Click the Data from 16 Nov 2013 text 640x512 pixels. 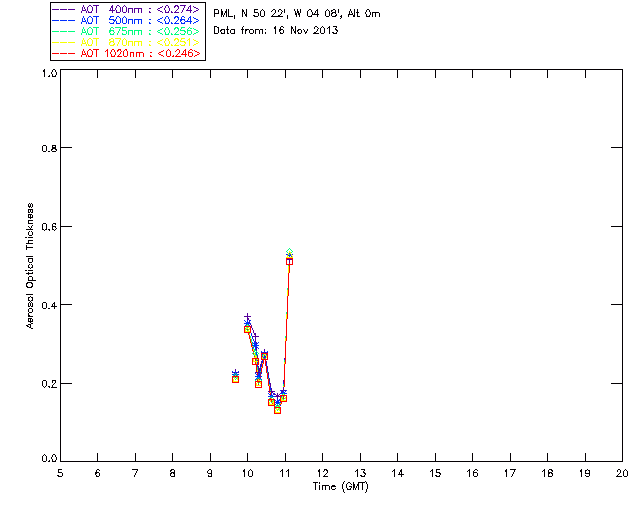(x=276, y=31)
